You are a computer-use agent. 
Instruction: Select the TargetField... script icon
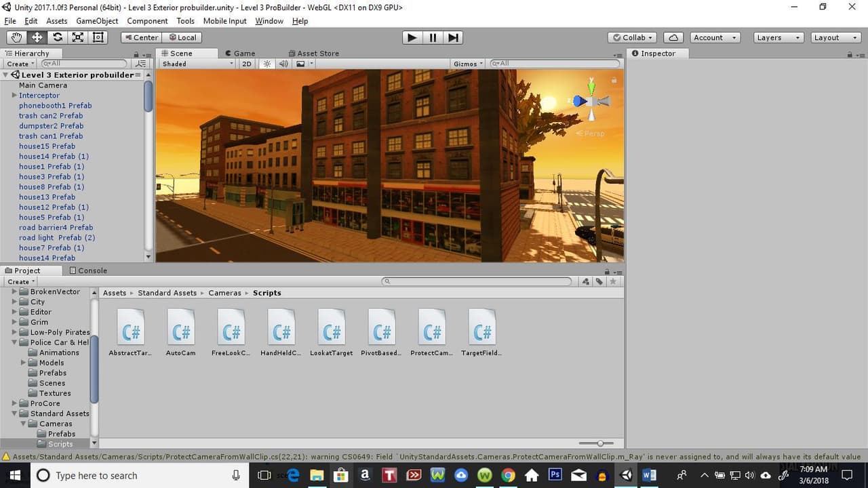(x=482, y=333)
